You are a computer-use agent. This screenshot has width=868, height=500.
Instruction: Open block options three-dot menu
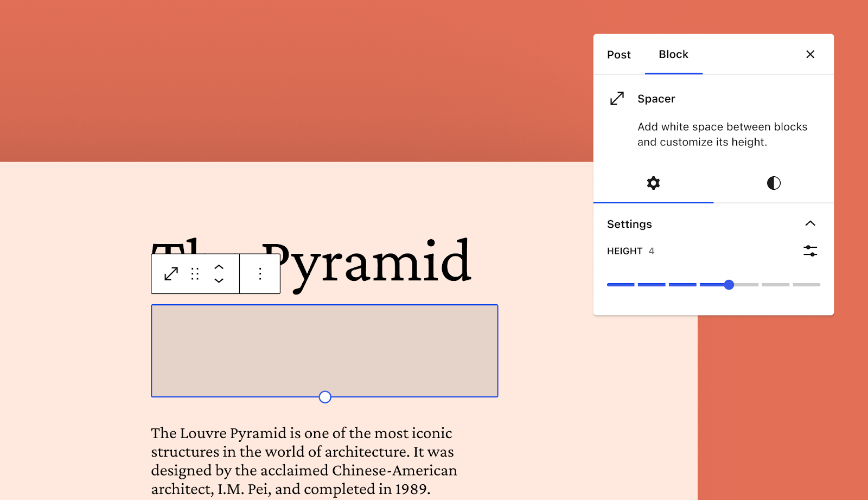pyautogui.click(x=260, y=274)
